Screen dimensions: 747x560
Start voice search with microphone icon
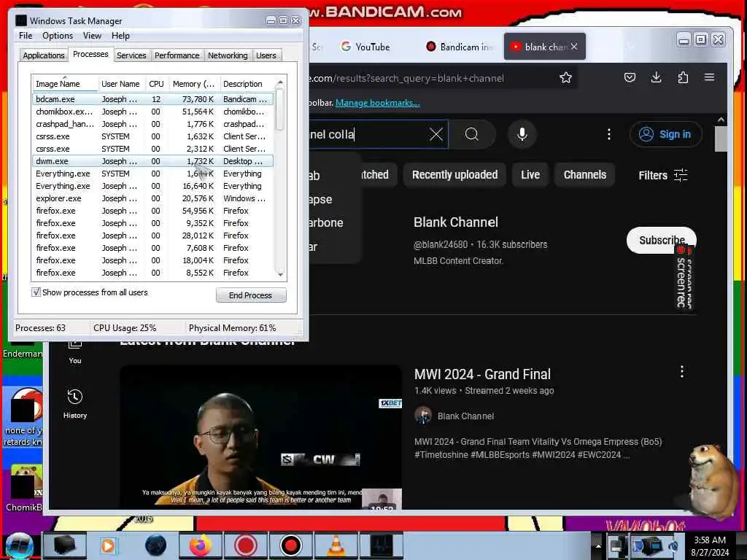coord(522,134)
